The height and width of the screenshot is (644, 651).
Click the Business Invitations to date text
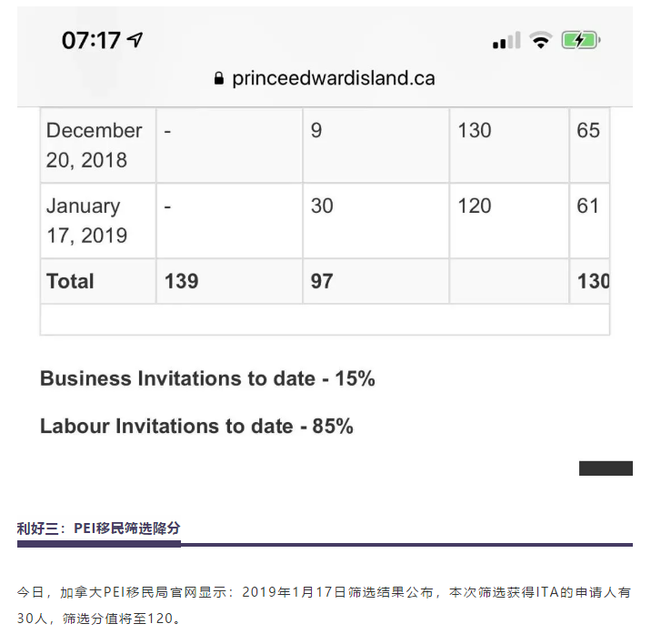(207, 379)
